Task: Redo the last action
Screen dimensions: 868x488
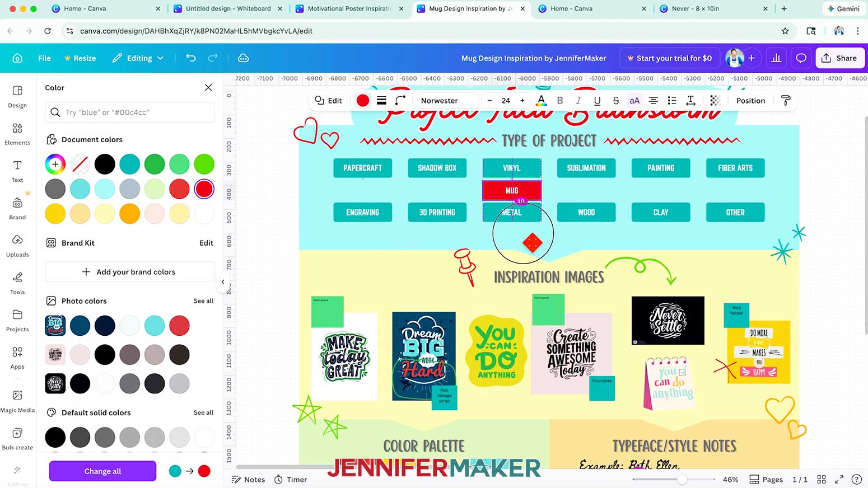Action: (213, 58)
